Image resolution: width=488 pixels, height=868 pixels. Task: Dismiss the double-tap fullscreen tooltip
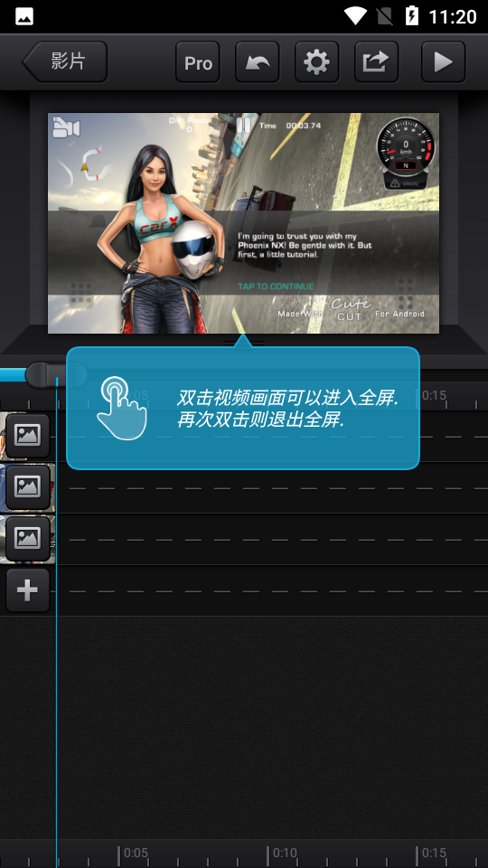click(243, 408)
